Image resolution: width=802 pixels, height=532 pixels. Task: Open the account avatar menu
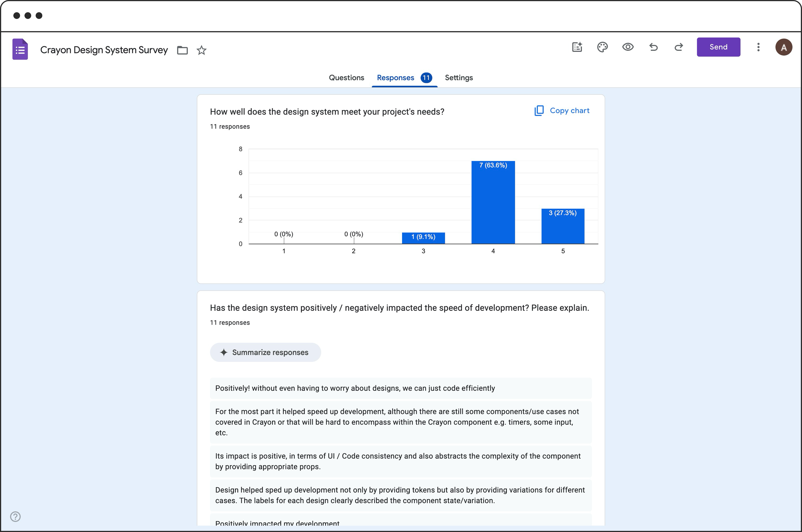point(784,47)
